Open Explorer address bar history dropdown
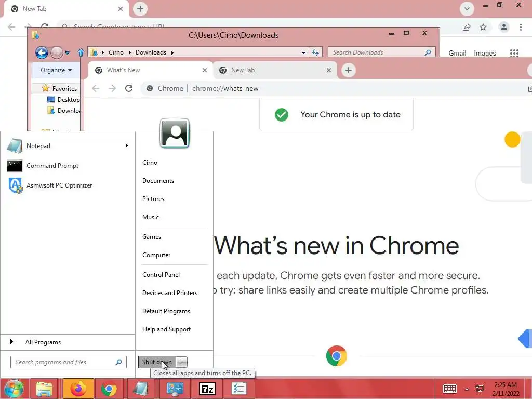The width and height of the screenshot is (532, 399). [303, 52]
